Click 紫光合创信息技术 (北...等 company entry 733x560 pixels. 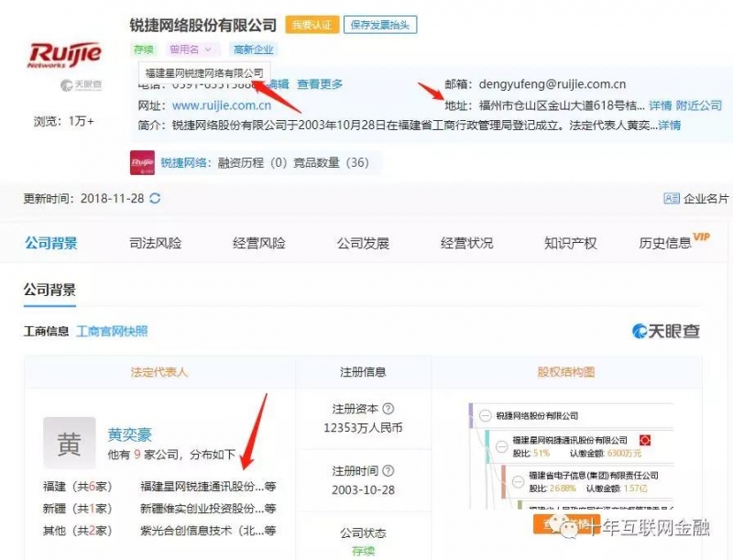[x=208, y=531]
